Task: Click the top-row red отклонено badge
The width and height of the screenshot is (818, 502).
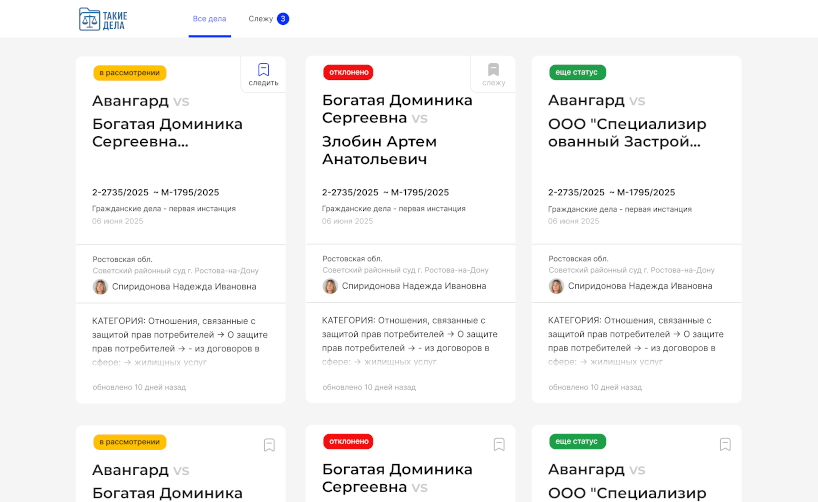Action: pos(348,73)
